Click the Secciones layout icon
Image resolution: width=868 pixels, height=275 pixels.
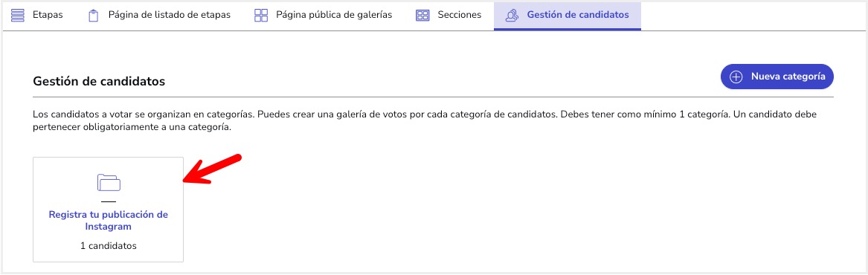click(422, 16)
